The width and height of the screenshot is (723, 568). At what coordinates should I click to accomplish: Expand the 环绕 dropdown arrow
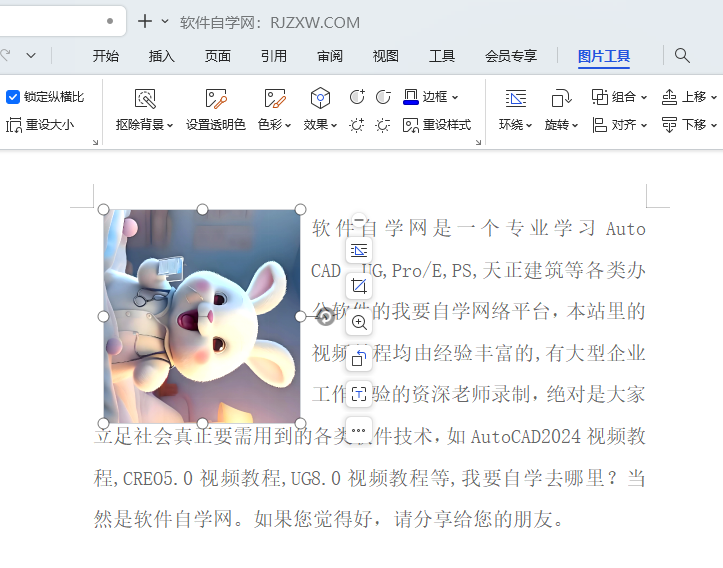point(529,125)
